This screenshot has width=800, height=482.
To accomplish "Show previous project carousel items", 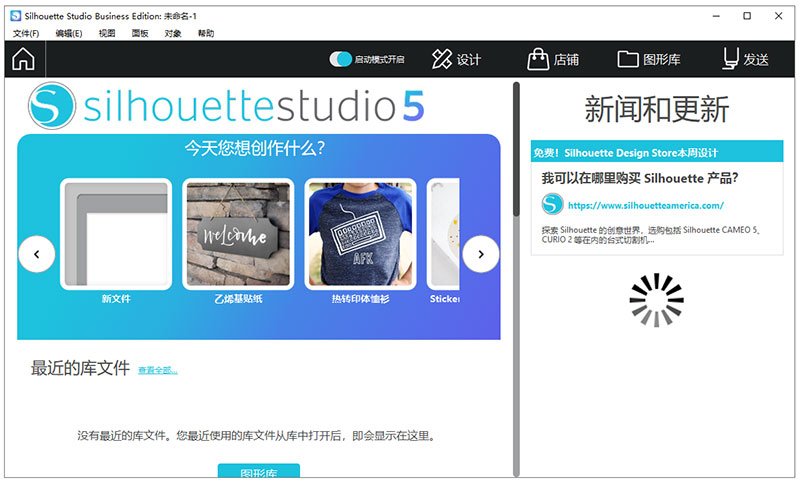I will click(37, 254).
